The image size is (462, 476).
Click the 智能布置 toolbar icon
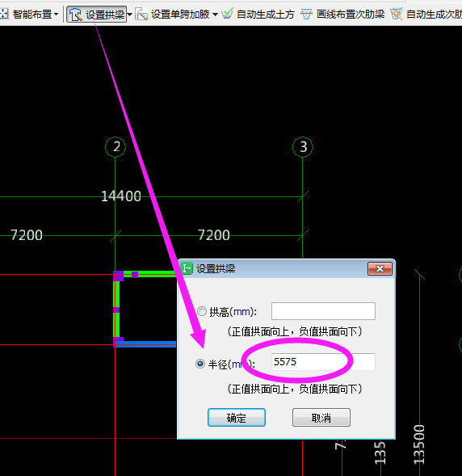coord(4,14)
